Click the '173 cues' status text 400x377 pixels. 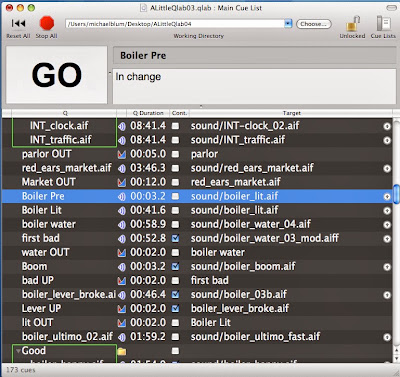click(x=21, y=370)
